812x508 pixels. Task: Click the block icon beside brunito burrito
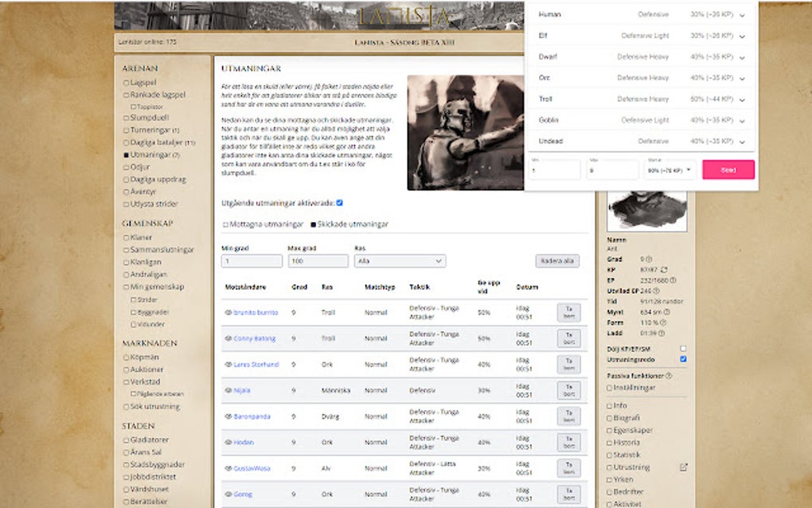231,313
